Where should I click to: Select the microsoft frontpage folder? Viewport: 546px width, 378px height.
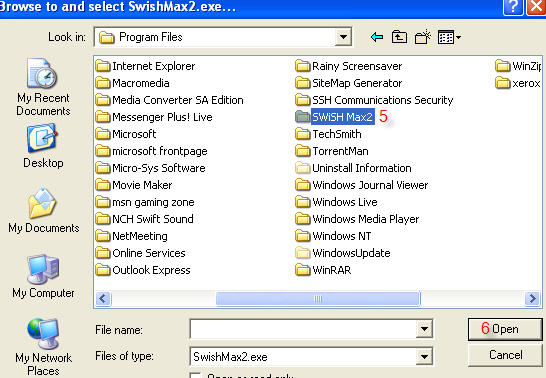[x=151, y=151]
